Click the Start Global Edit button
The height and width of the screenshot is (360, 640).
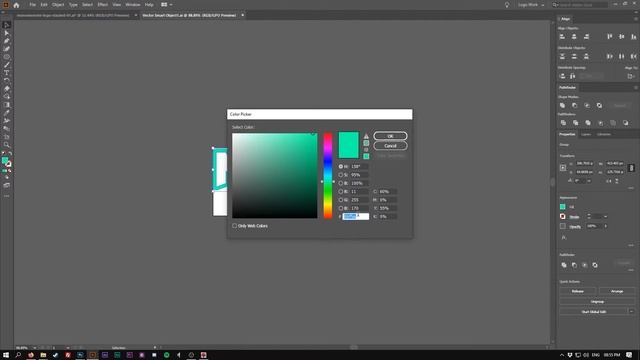pos(593,312)
